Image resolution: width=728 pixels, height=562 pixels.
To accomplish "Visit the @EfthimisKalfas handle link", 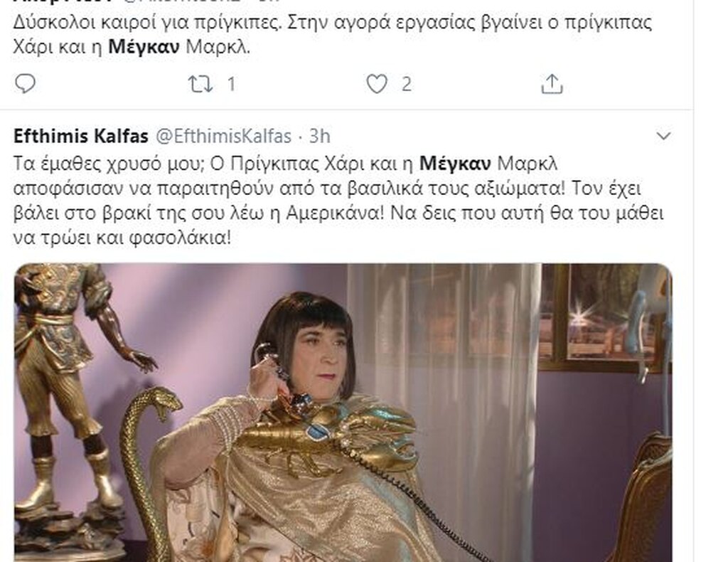I will [x=223, y=136].
